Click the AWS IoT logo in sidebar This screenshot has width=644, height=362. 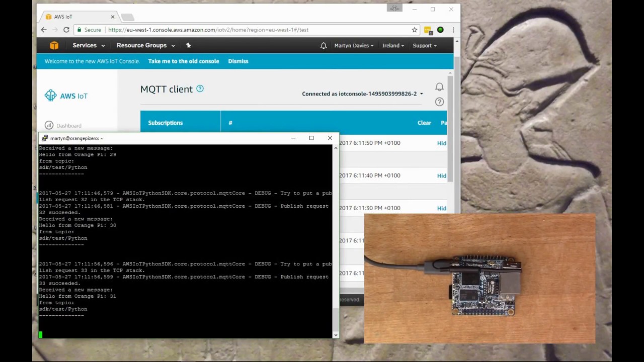(x=66, y=96)
